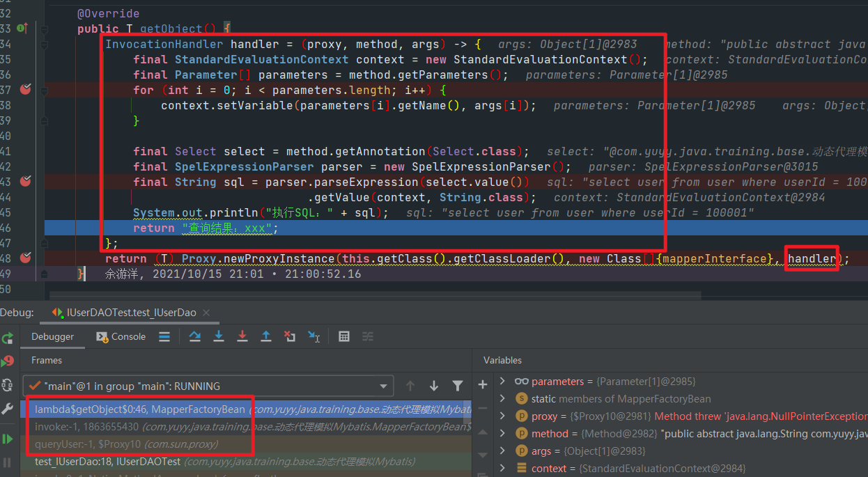The height and width of the screenshot is (477, 868).
Task: Expand the parameters variable node
Action: [503, 382]
